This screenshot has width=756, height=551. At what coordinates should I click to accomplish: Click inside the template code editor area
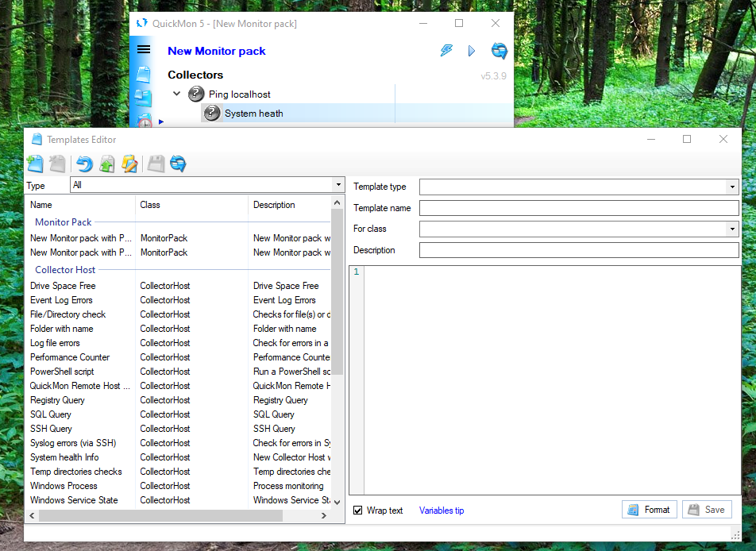point(552,380)
